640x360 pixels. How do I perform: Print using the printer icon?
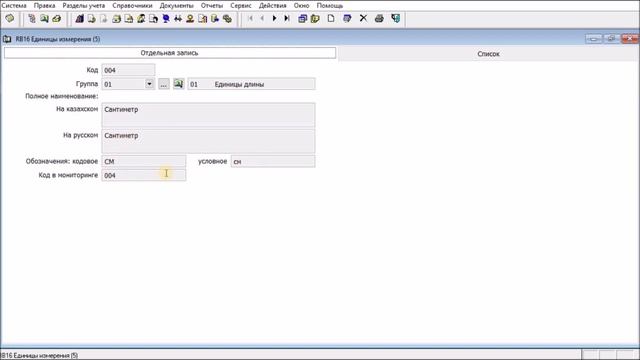coord(379,18)
